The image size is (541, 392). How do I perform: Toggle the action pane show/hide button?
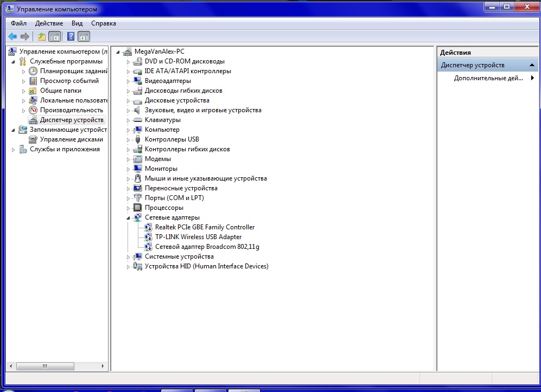84,37
